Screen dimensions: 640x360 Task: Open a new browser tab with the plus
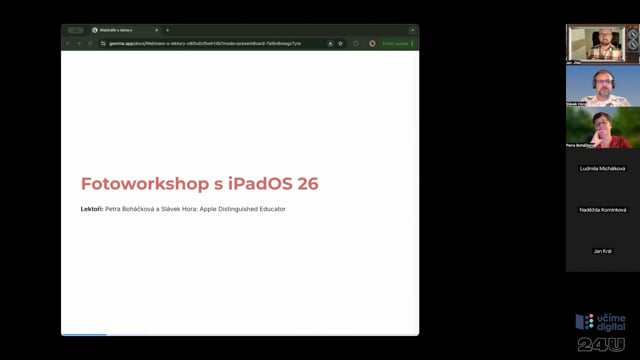167,30
